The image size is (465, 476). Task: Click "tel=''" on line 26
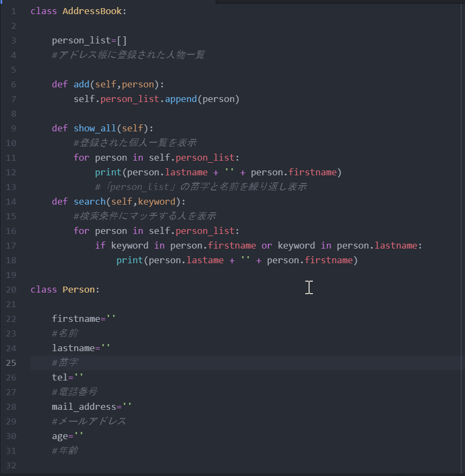click(67, 377)
